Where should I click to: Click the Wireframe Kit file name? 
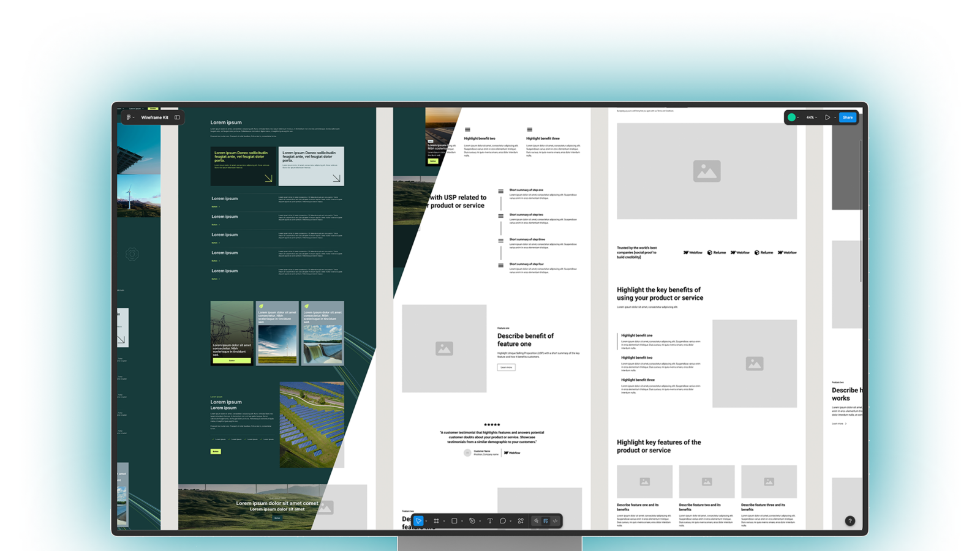point(154,118)
